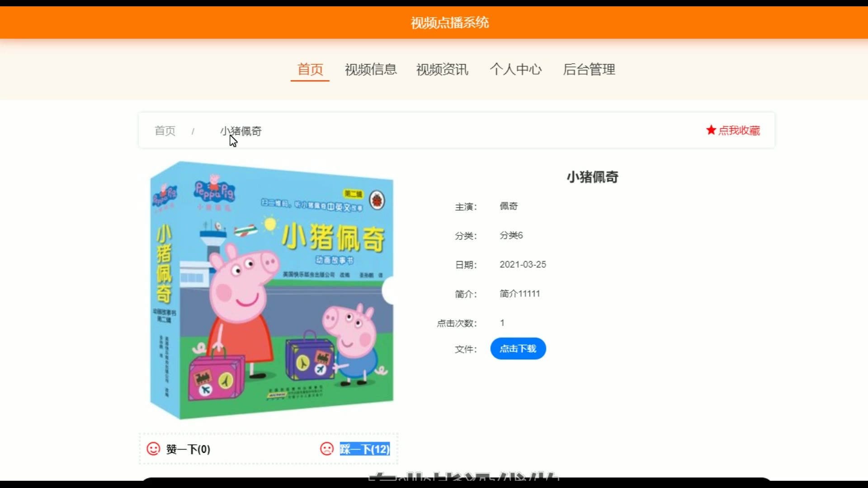The height and width of the screenshot is (488, 868).
Task: Click the 小猪佩奇 video title heading
Action: [x=592, y=177]
